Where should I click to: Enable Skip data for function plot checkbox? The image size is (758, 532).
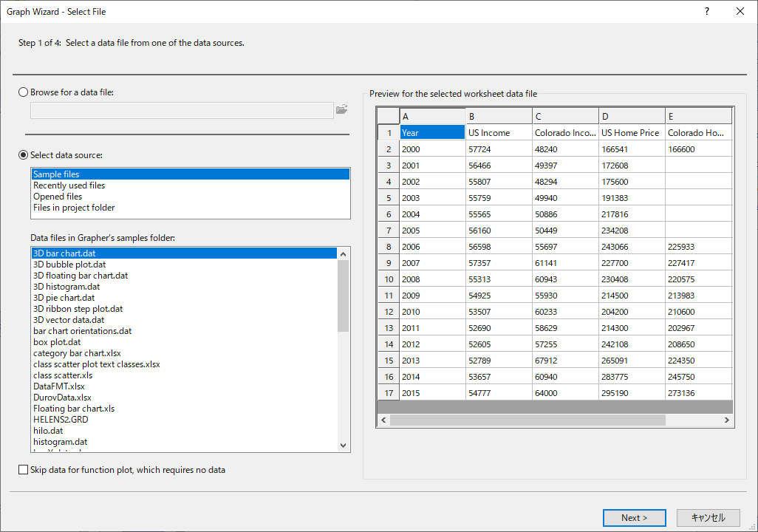coord(24,470)
